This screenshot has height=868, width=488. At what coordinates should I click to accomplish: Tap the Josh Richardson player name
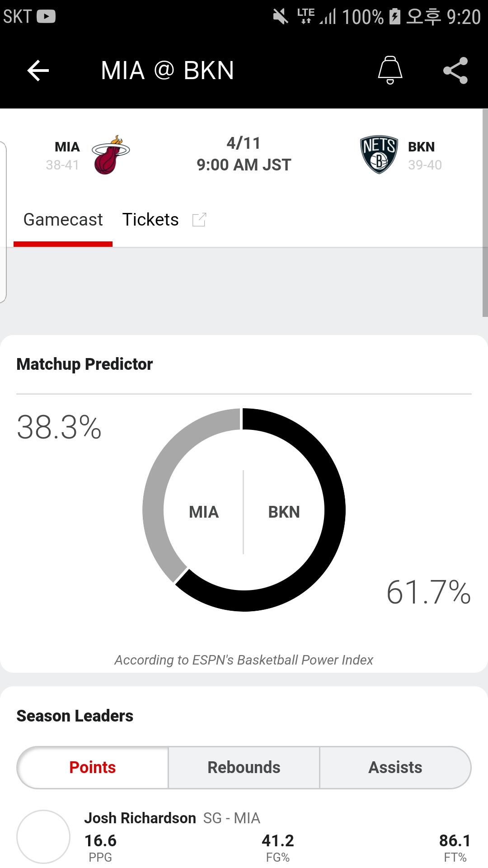point(140,818)
